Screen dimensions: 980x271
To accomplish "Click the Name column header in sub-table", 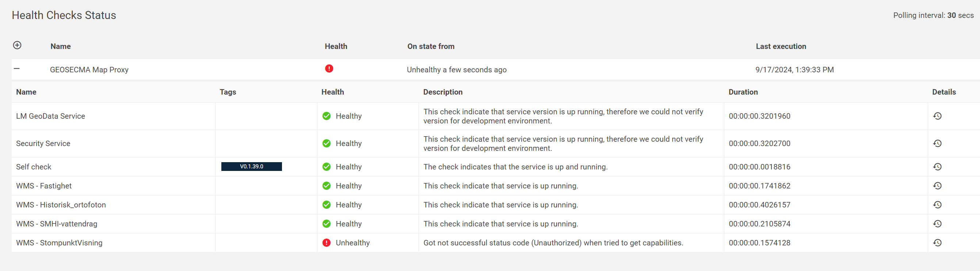I will tap(26, 92).
